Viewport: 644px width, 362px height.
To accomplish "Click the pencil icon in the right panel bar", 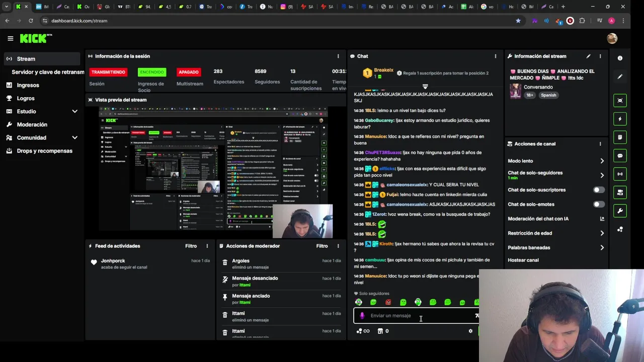I will coord(620,77).
